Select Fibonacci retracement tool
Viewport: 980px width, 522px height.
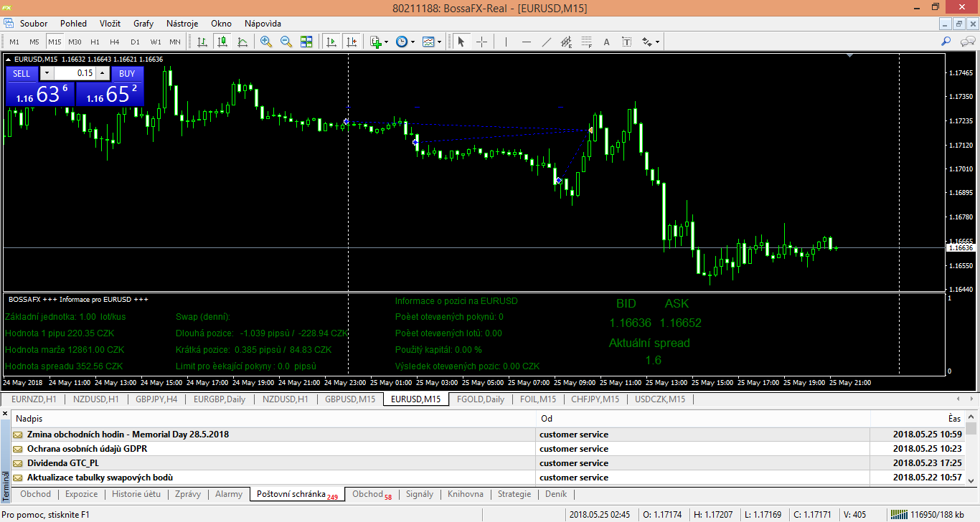pos(586,42)
